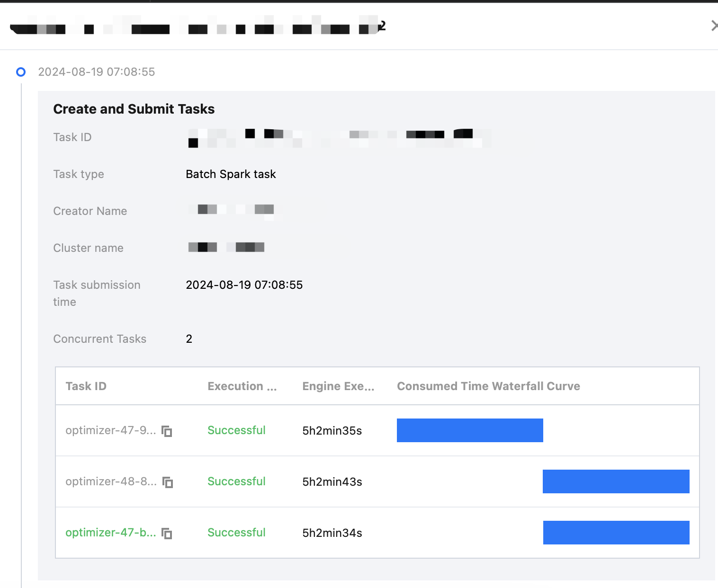Click the waterfall bar for optimizer-47-9...

(x=470, y=430)
